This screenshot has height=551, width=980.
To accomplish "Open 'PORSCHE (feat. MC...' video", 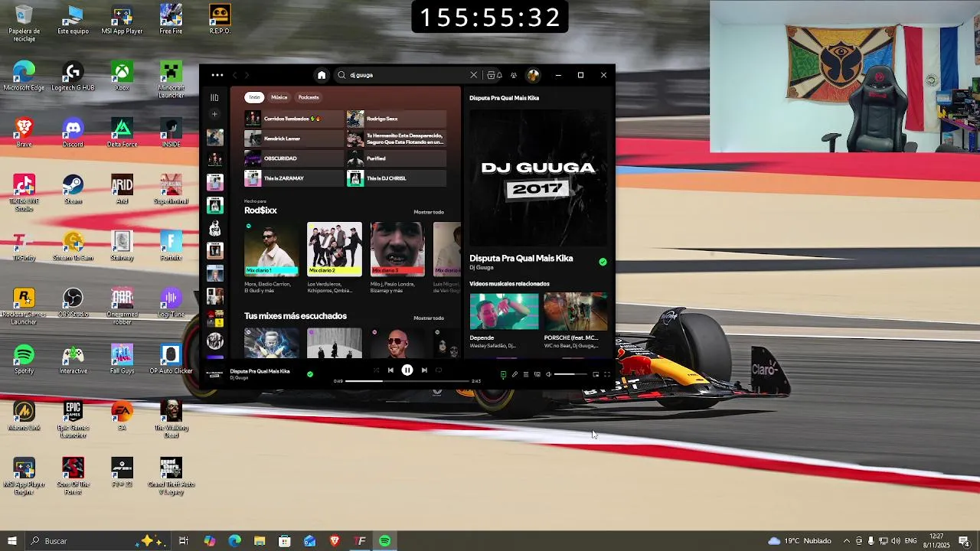I will coord(575,320).
